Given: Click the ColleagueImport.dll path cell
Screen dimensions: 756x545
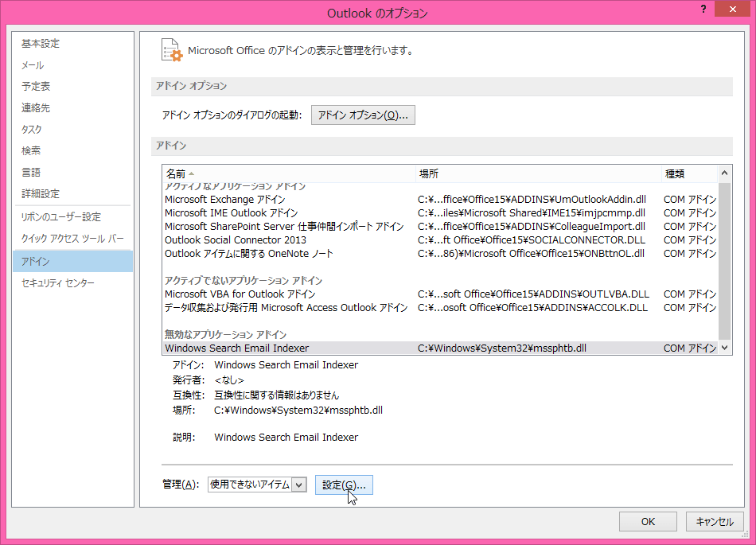Looking at the screenshot, I should pyautogui.click(x=532, y=227).
